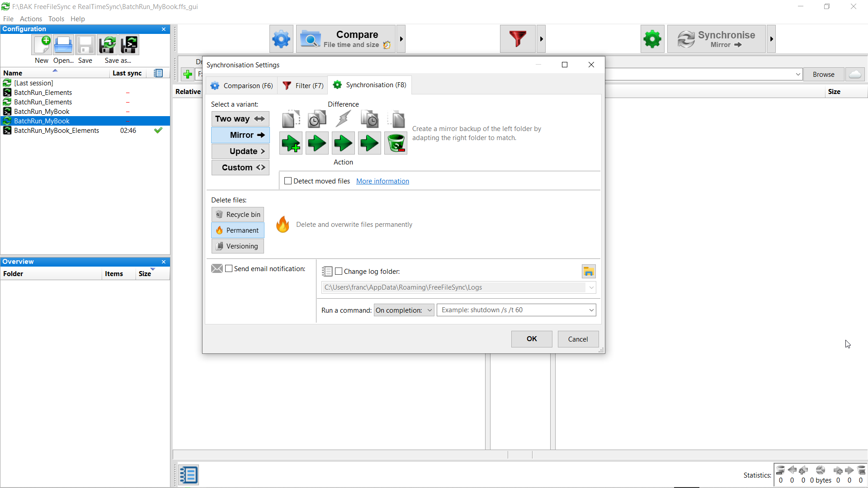868x488 pixels.
Task: Click the OK button
Action: (x=532, y=339)
